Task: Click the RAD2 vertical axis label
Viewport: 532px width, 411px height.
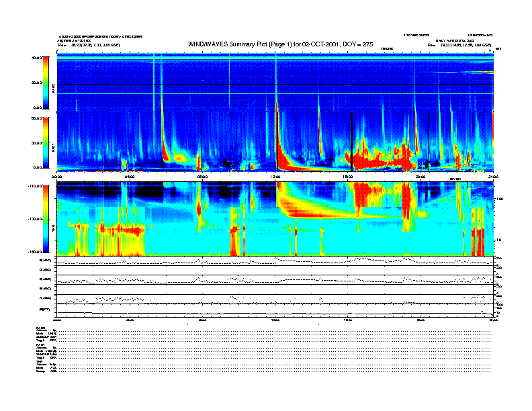Action: coord(53,87)
